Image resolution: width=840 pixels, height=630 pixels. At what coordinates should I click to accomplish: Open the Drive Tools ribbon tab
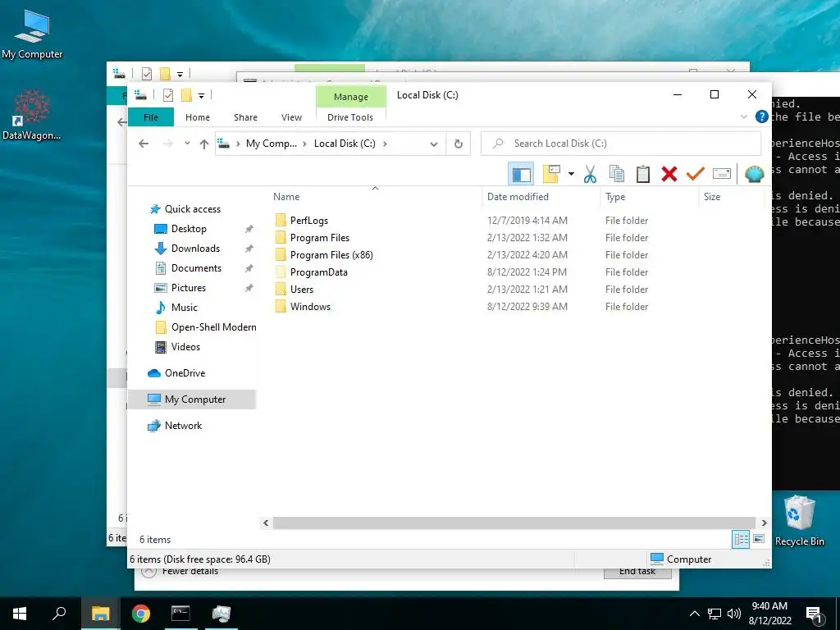[350, 117]
